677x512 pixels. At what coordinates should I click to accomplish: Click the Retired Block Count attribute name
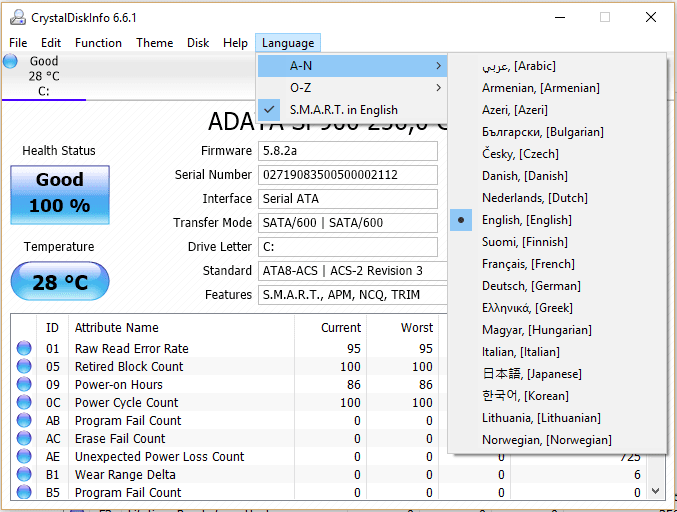pyautogui.click(x=129, y=367)
